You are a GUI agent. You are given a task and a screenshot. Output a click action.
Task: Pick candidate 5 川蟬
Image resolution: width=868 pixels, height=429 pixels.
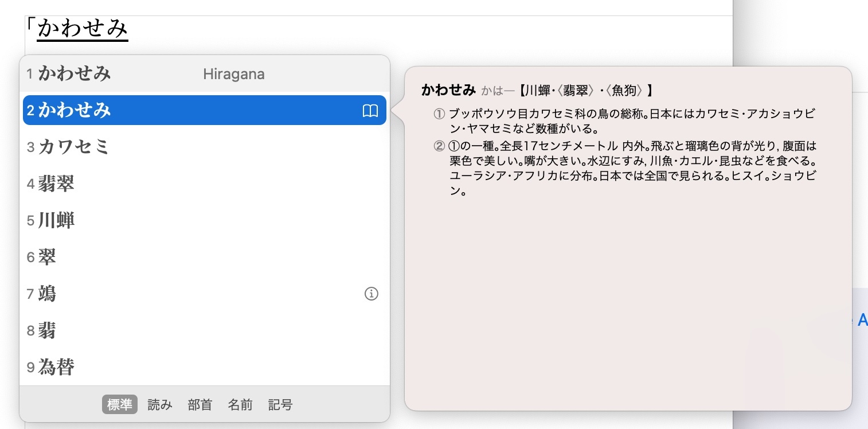[56, 221]
